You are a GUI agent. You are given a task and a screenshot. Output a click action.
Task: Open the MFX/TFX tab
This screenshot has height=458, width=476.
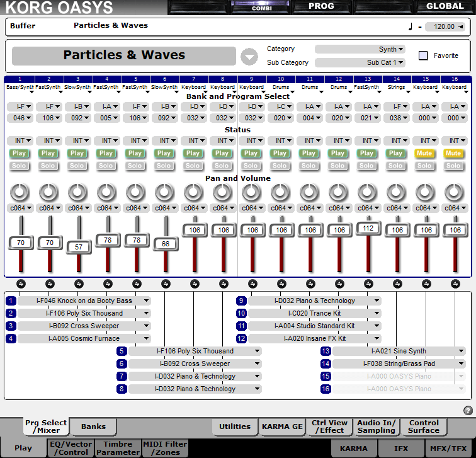448,449
